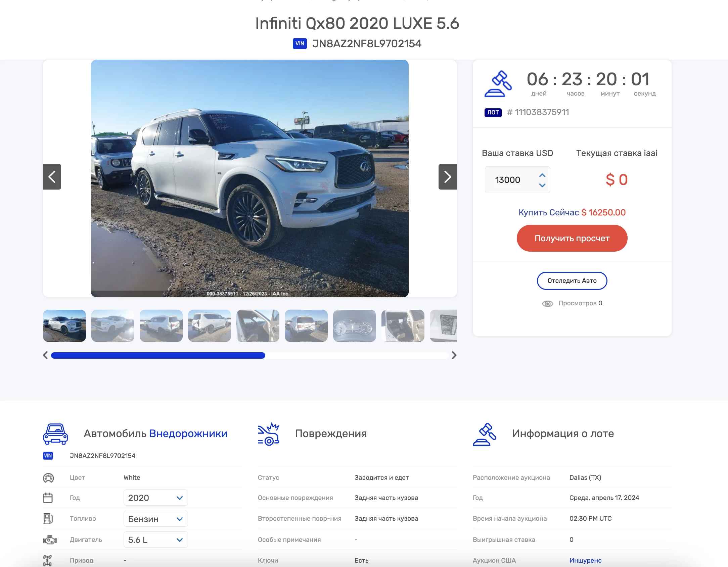Click the thumbnail scrollbar progress bar
The image size is (728, 567).
coord(158,355)
